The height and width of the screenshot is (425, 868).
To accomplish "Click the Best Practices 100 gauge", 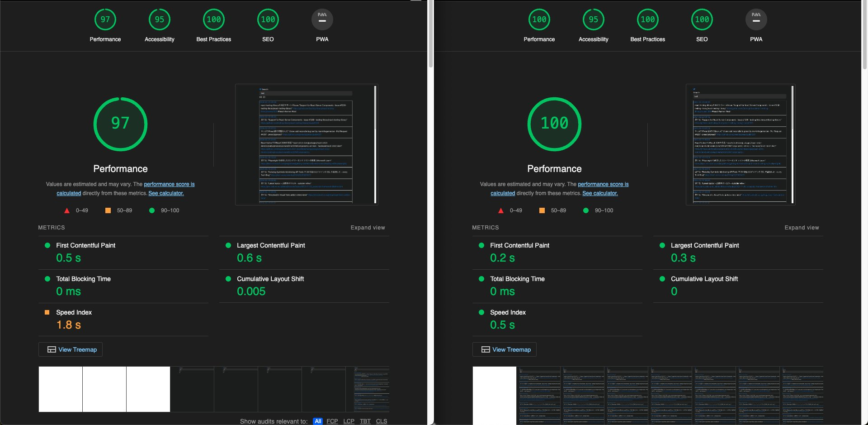I will (213, 19).
